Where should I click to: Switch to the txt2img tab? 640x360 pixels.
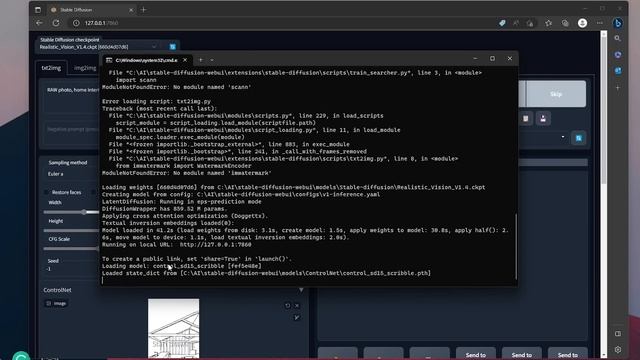(x=51, y=68)
